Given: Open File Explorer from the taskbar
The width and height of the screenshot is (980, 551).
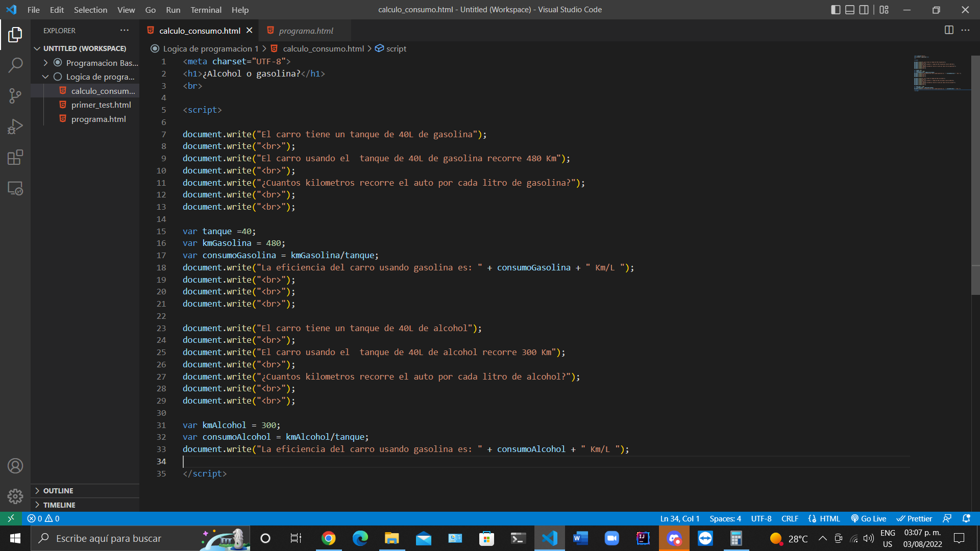Looking at the screenshot, I should click(391, 538).
